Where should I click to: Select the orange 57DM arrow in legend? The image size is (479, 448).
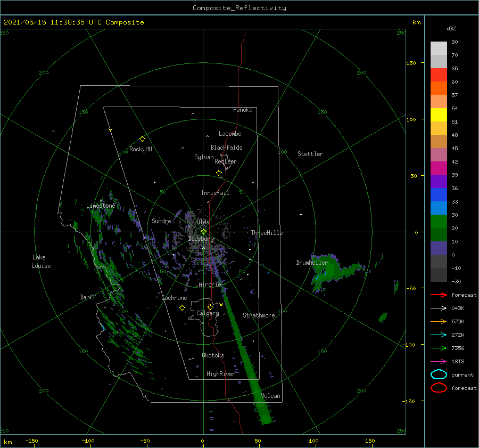click(439, 321)
